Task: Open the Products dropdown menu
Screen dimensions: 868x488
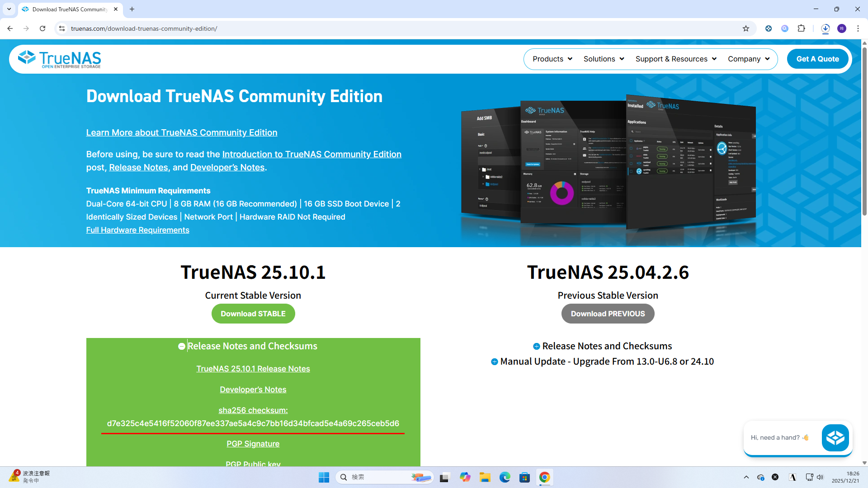Action: [x=552, y=59]
